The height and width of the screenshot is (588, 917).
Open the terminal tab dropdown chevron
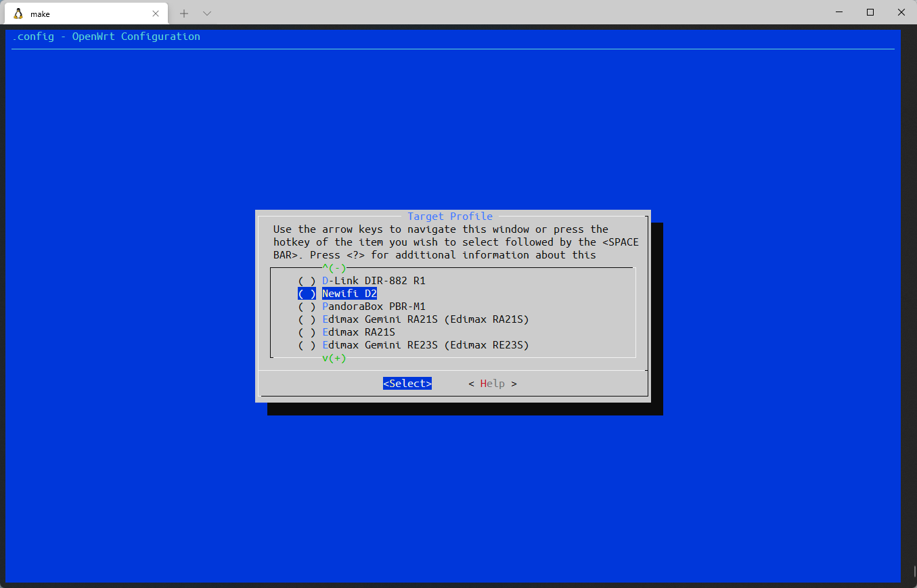(x=206, y=13)
